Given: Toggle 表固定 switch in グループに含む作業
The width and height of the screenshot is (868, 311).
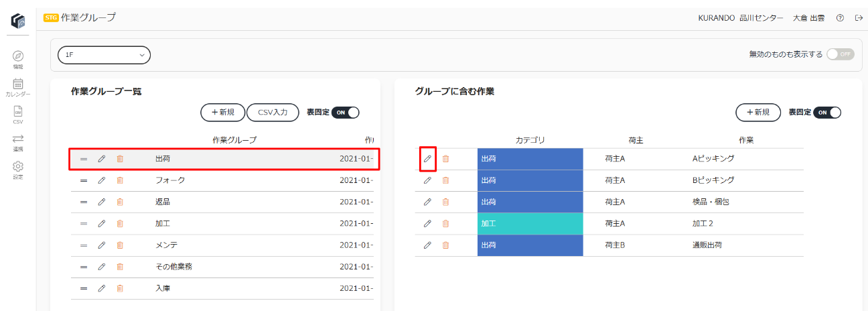Looking at the screenshot, I should click(827, 113).
